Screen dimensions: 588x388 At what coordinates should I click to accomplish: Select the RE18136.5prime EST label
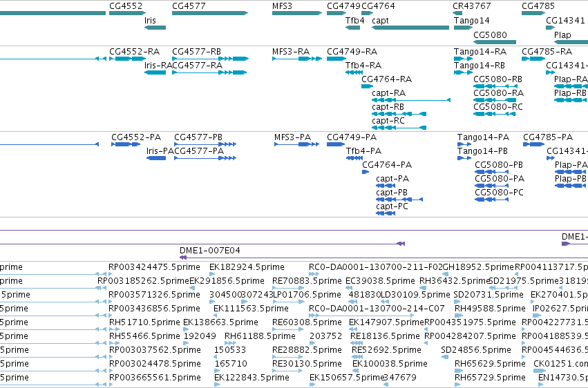click(x=385, y=336)
